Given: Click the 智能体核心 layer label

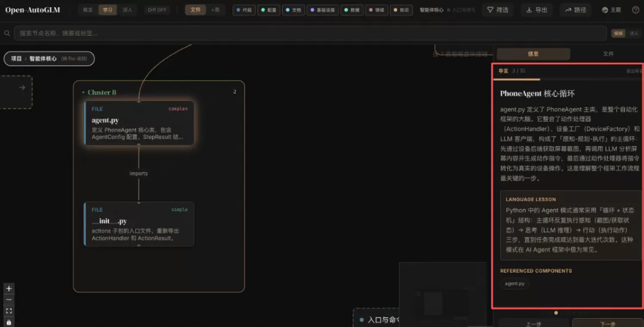Looking at the screenshot, I should (431, 10).
